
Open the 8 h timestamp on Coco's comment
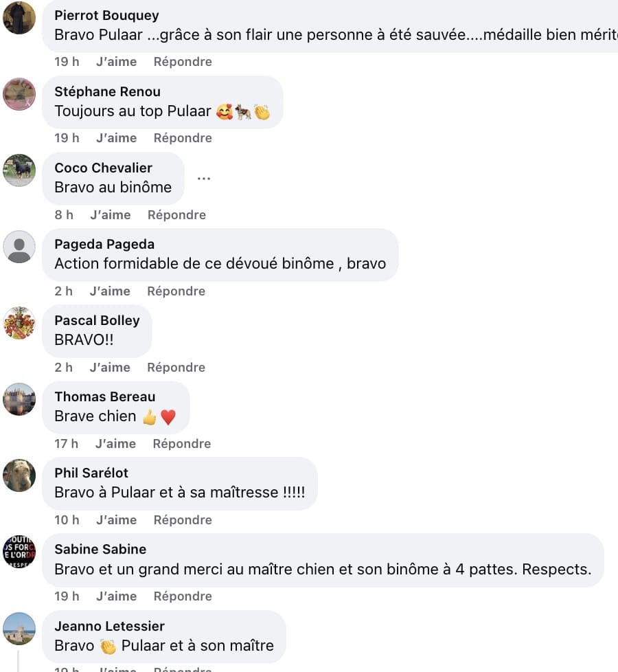pyautogui.click(x=64, y=215)
